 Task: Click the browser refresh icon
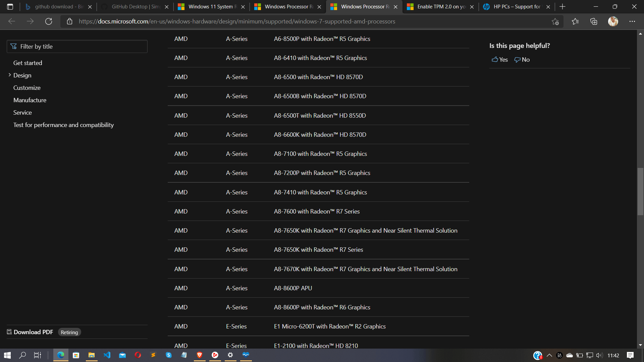[49, 21]
